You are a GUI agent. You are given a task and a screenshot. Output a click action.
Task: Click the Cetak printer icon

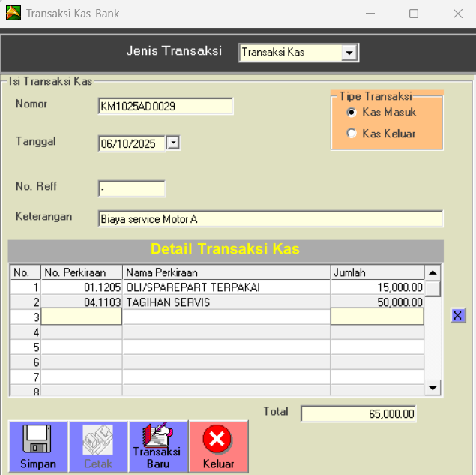(98, 439)
